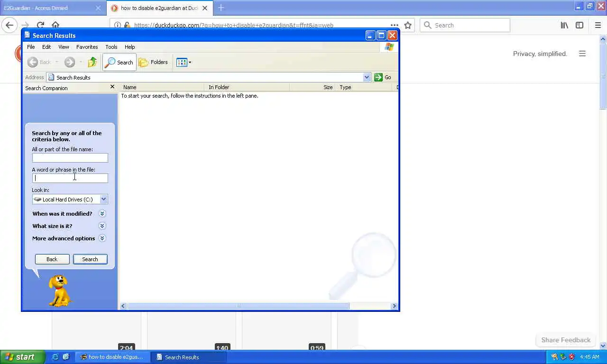The width and height of the screenshot is (607, 364).
Task: Click the second quick launch icon
Action: 66,357
